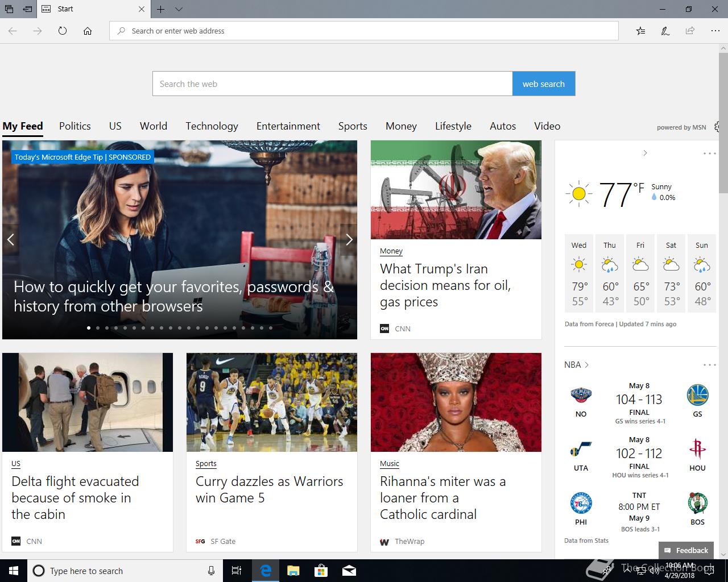Open the NO vs GS game score
The height and width of the screenshot is (582, 728).
tap(639, 400)
